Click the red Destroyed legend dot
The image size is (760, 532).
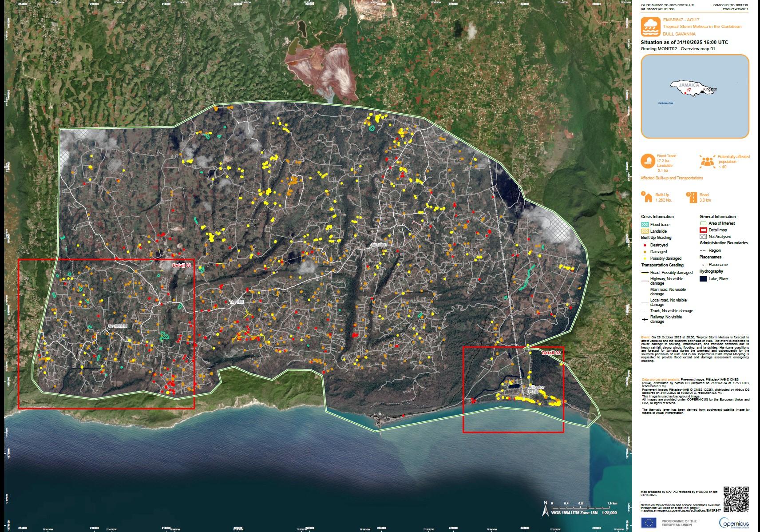coord(645,245)
